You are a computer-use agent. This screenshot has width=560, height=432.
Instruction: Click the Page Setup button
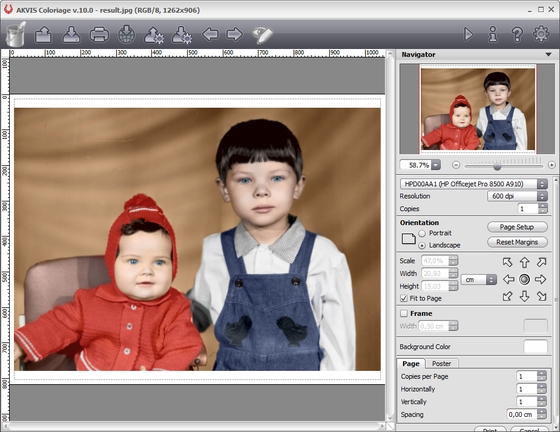pos(517,227)
